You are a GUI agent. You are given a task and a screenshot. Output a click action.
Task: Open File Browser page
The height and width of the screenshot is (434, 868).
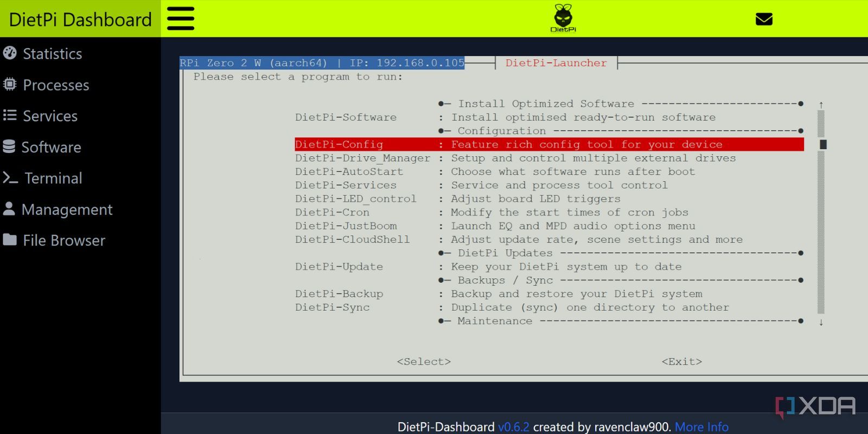pos(64,240)
